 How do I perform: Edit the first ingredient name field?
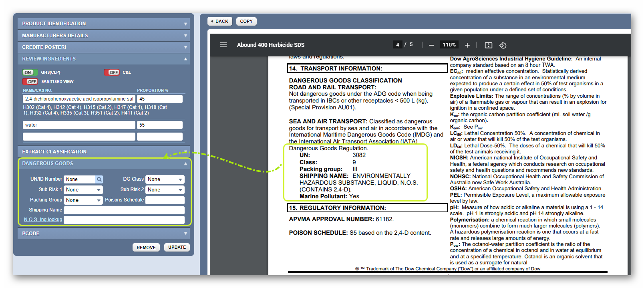[79, 99]
